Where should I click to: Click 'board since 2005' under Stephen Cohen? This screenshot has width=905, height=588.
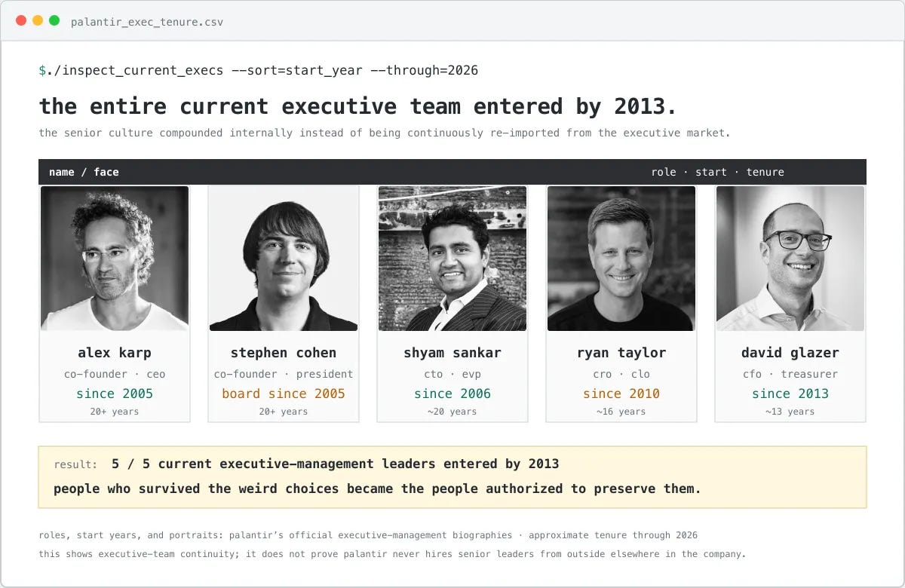(284, 394)
